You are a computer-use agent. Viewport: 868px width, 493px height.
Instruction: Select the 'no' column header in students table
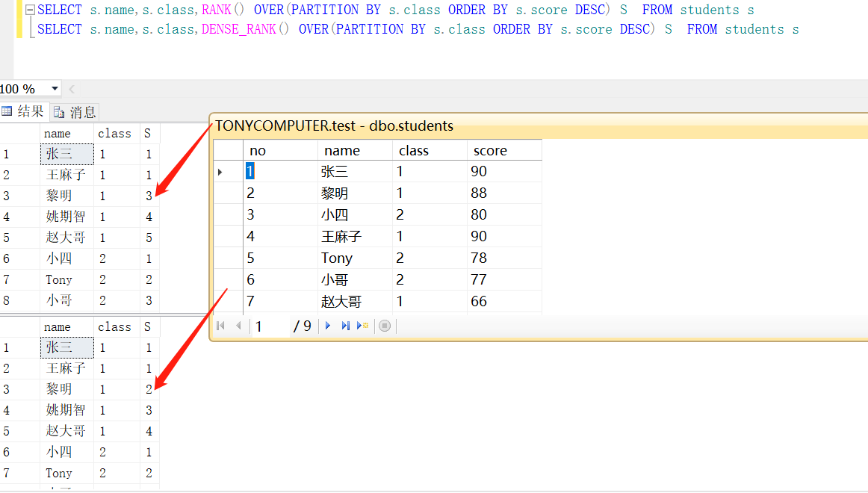280,150
